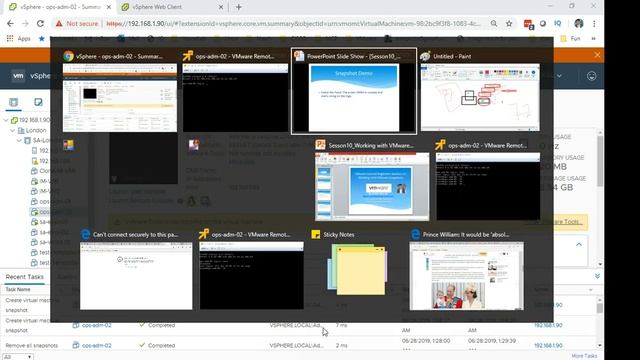
Task: Select the Untitled - Paint window thumbnail
Action: [x=480, y=98]
